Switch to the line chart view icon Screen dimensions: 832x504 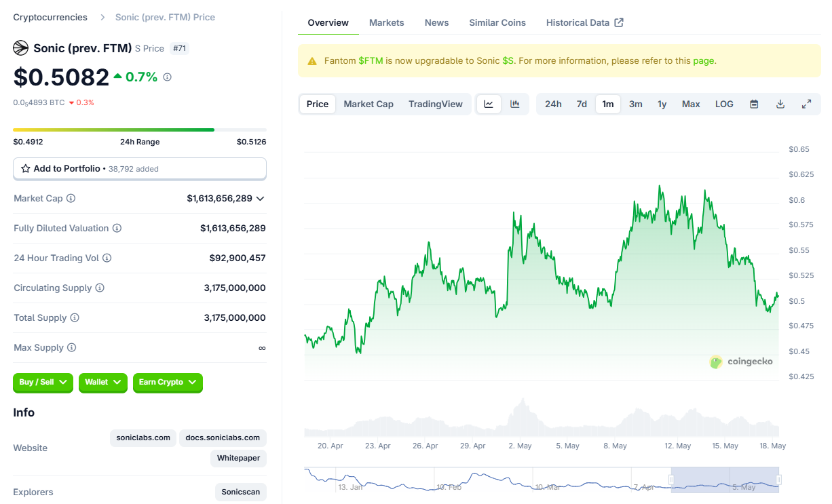click(x=489, y=104)
